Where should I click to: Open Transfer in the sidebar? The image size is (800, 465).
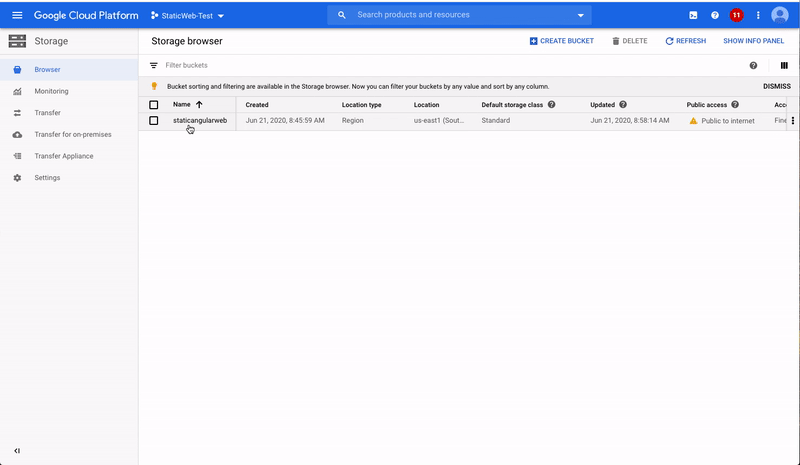pyautogui.click(x=69, y=113)
